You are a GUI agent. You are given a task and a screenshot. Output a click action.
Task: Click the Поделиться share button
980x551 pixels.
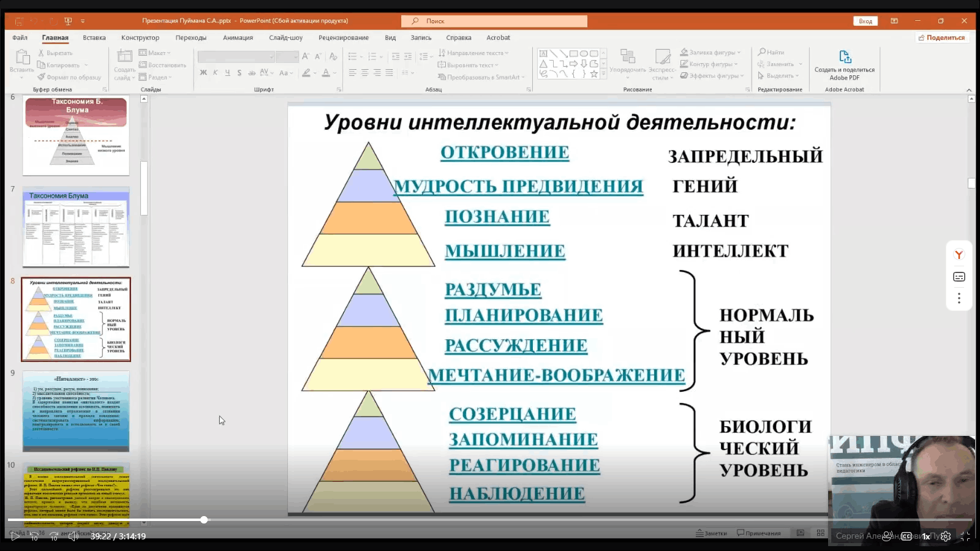tap(941, 37)
